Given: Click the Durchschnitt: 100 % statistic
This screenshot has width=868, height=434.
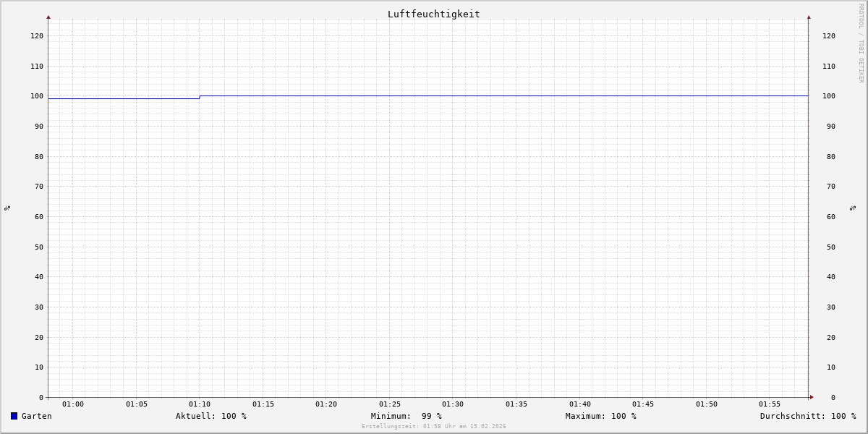Looking at the screenshot, I should (808, 416).
